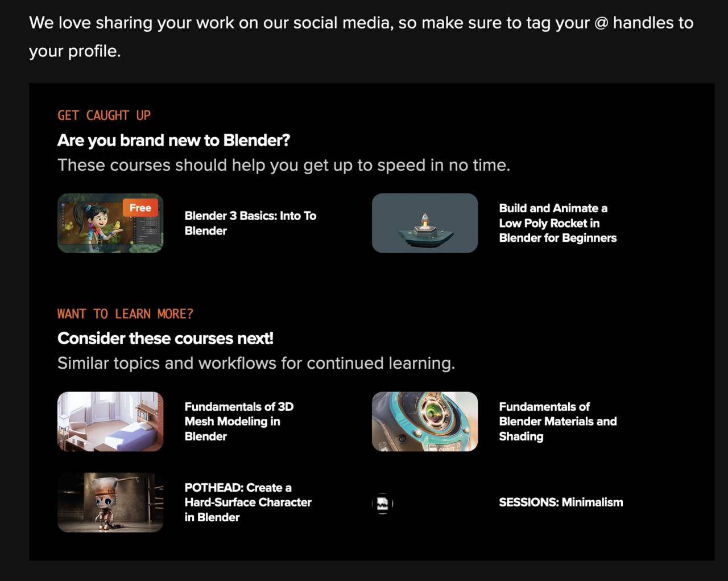Open Build and Animate a Low Poly Rocket link
This screenshot has height=581, width=728.
click(x=557, y=223)
